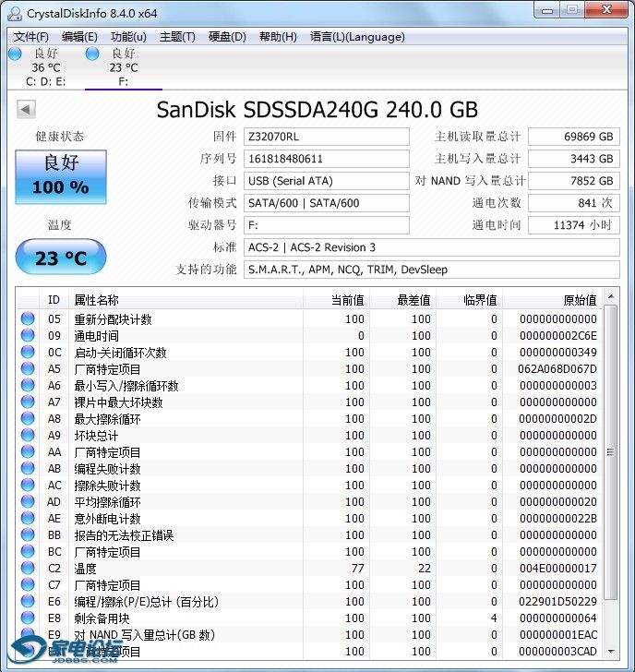Click the previous disk arrow button
This screenshot has height=672, width=635.
tap(26, 109)
